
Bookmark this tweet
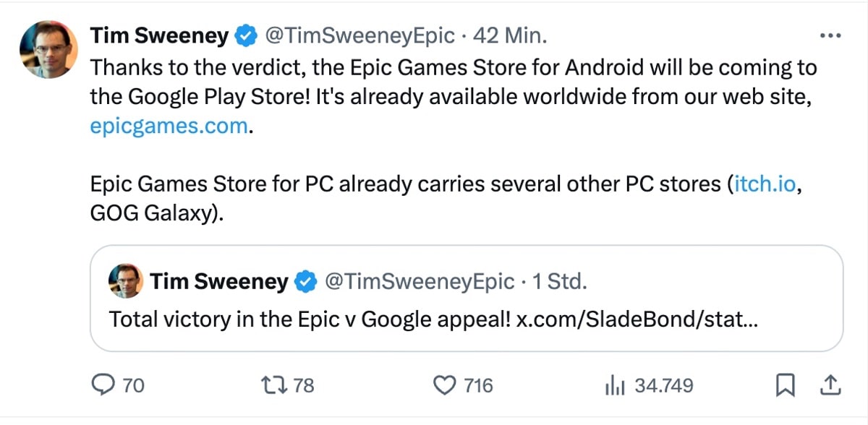coord(784,385)
